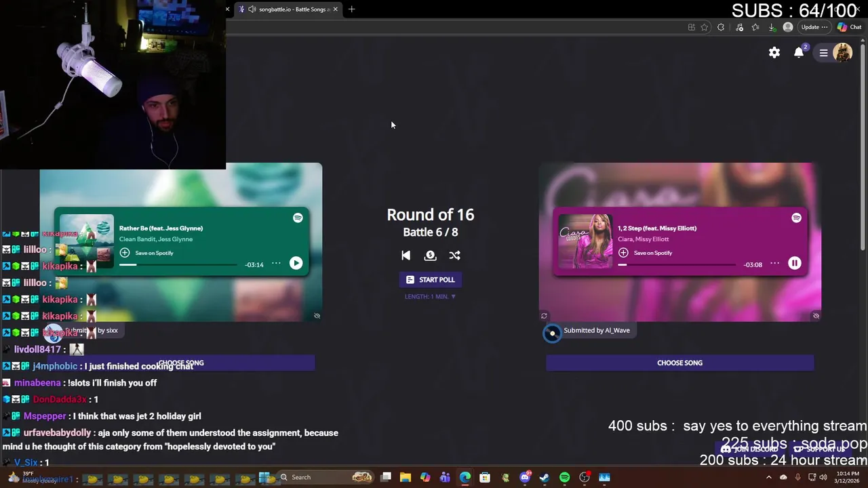Click the shuffle battle icon
Screen dimensions: 868x488
pyautogui.click(x=454, y=256)
